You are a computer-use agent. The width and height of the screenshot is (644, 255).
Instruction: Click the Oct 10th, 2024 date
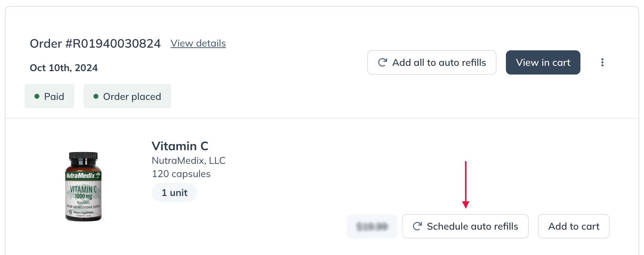coord(64,68)
